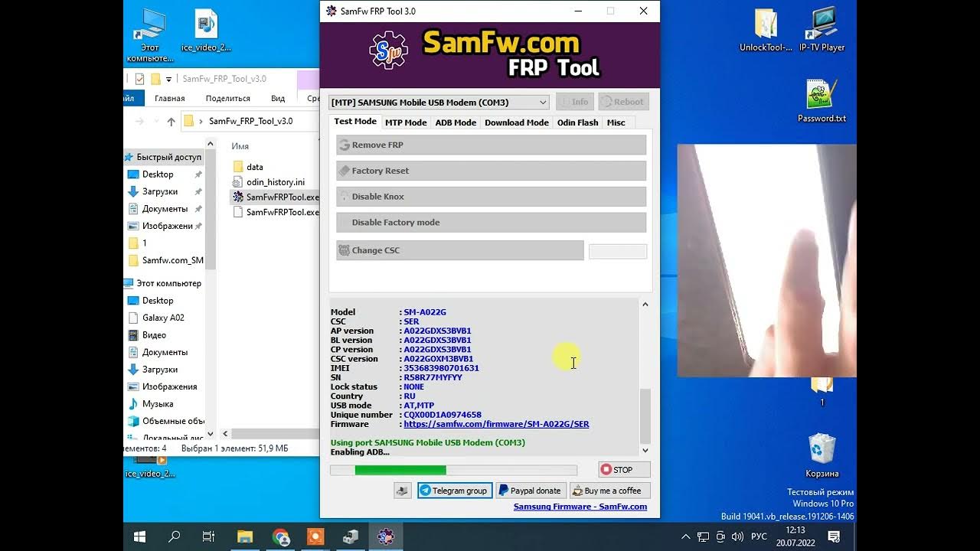Image resolution: width=980 pixels, height=551 pixels.
Task: Click the SamFw gear logo in banner
Action: point(389,51)
